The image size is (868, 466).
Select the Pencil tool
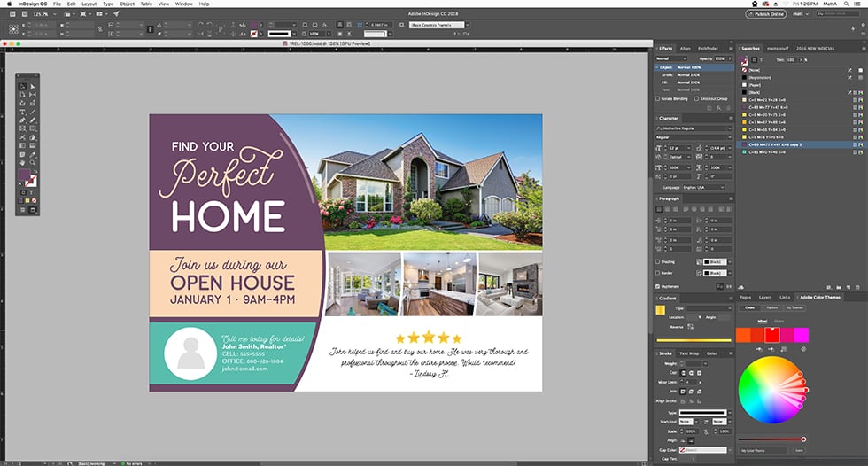click(x=33, y=120)
